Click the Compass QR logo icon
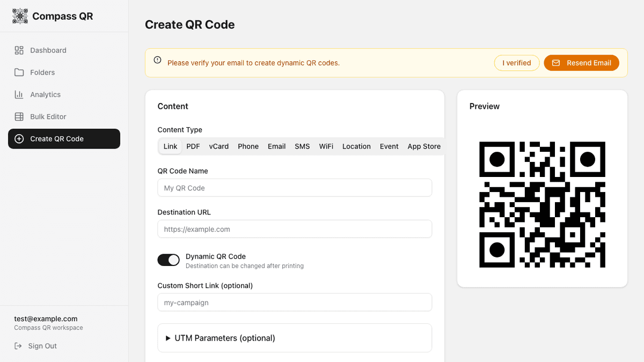Image resolution: width=644 pixels, height=362 pixels. (x=20, y=16)
